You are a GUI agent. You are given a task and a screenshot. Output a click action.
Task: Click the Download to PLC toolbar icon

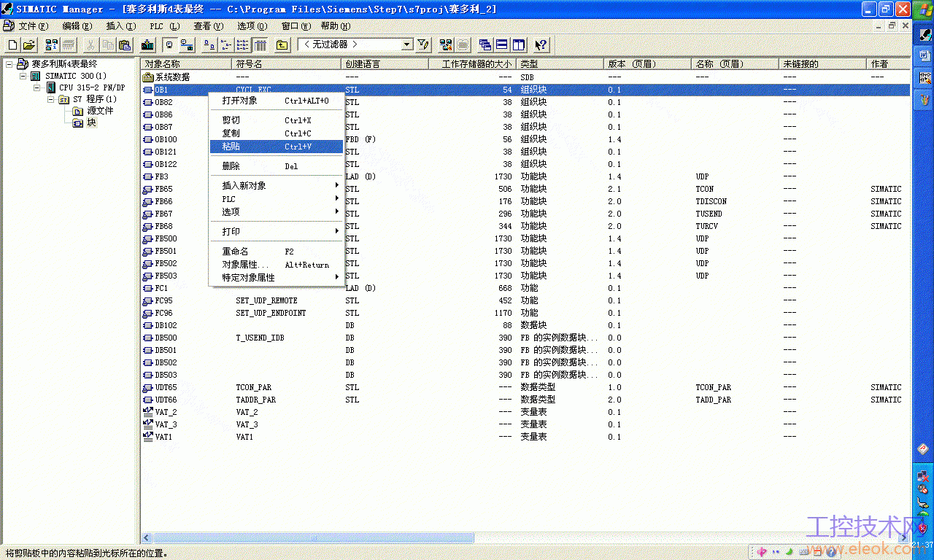147,45
